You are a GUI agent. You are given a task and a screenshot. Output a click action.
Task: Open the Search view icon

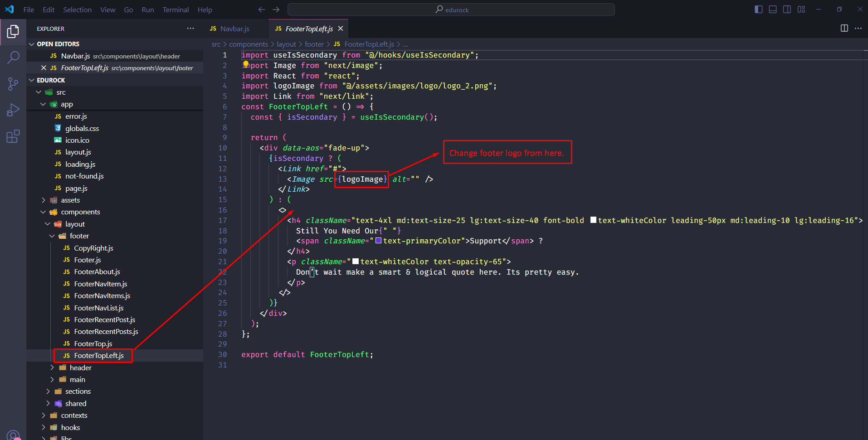pyautogui.click(x=13, y=58)
